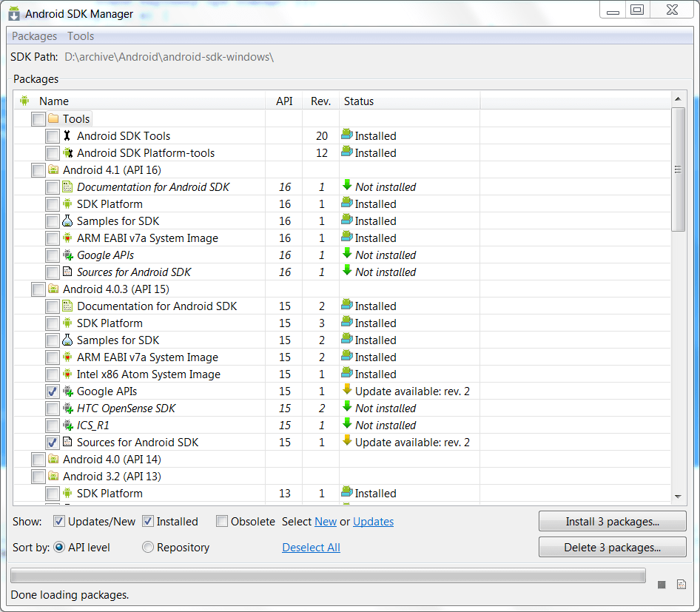
Task: Enable the Obsolete checkbox
Action: pos(222,522)
